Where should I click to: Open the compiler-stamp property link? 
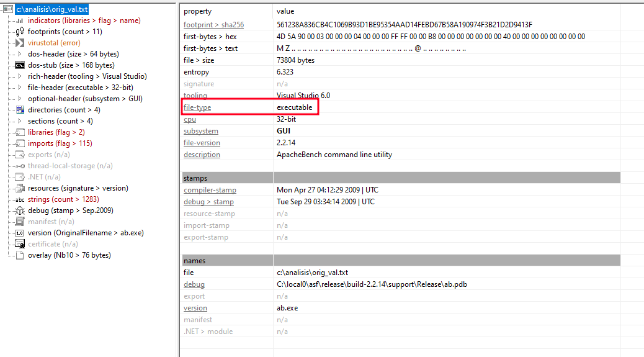[x=210, y=190]
